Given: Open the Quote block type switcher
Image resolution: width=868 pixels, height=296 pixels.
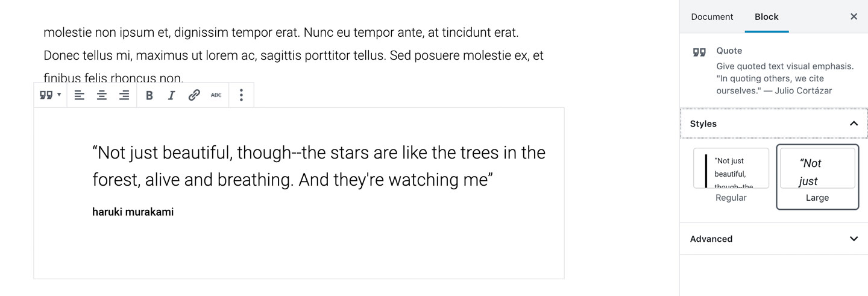Looking at the screenshot, I should point(51,95).
